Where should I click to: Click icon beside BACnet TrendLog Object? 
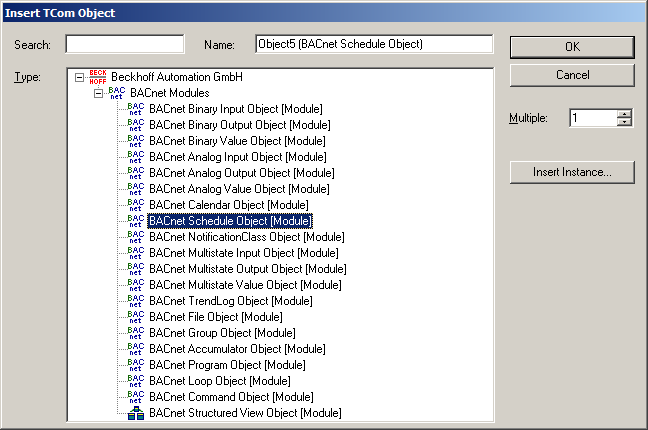[x=136, y=301]
